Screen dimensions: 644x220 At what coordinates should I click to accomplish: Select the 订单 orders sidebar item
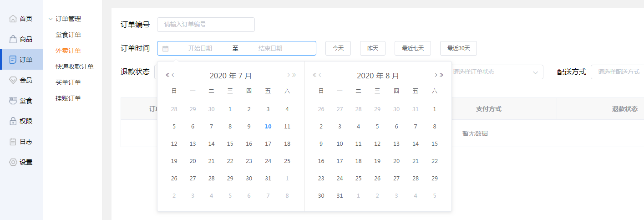pos(21,60)
